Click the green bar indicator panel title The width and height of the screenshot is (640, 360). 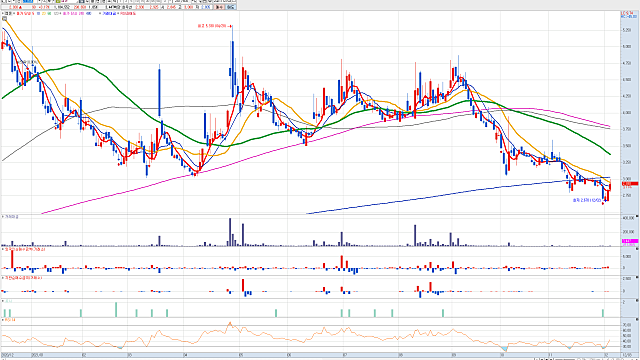click(8, 301)
